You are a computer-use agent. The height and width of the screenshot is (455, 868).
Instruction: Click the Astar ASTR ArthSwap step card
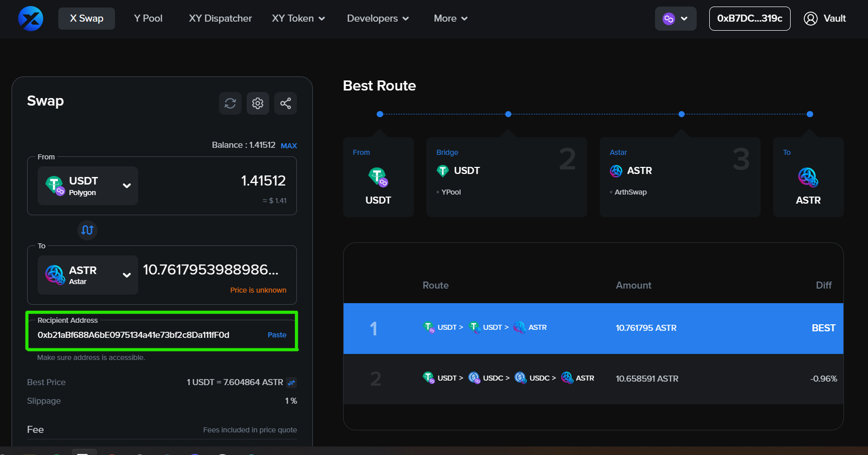coord(680,177)
